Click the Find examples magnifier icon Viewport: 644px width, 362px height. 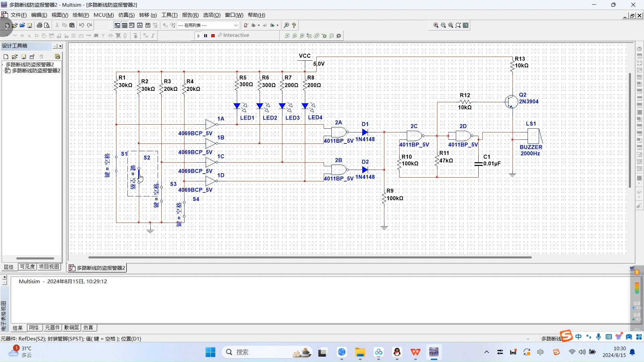click(x=286, y=25)
